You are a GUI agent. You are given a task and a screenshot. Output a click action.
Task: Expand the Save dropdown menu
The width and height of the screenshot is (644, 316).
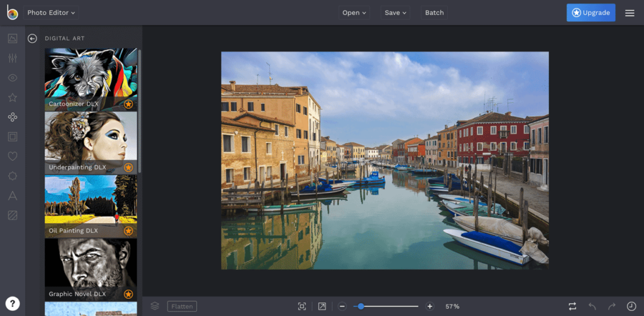coord(396,13)
